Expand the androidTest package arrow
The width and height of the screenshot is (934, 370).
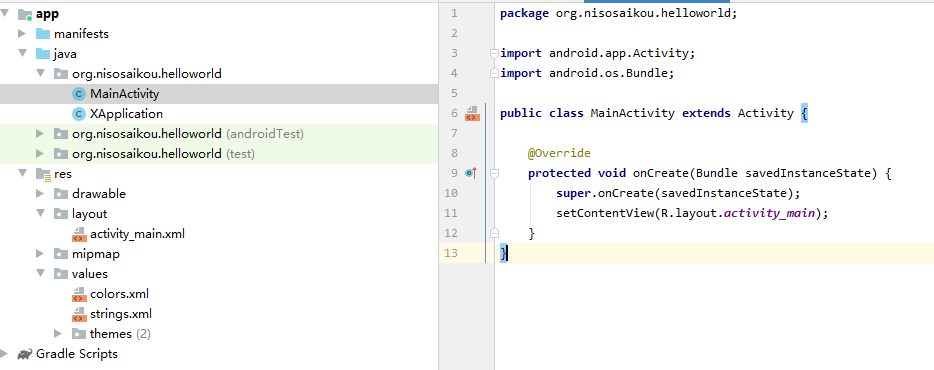click(x=41, y=133)
